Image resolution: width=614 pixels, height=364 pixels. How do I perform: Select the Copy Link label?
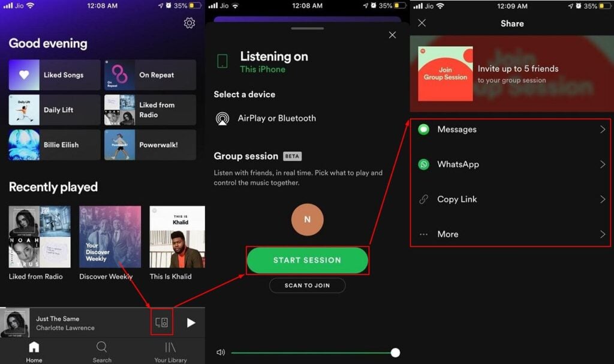[x=457, y=199]
